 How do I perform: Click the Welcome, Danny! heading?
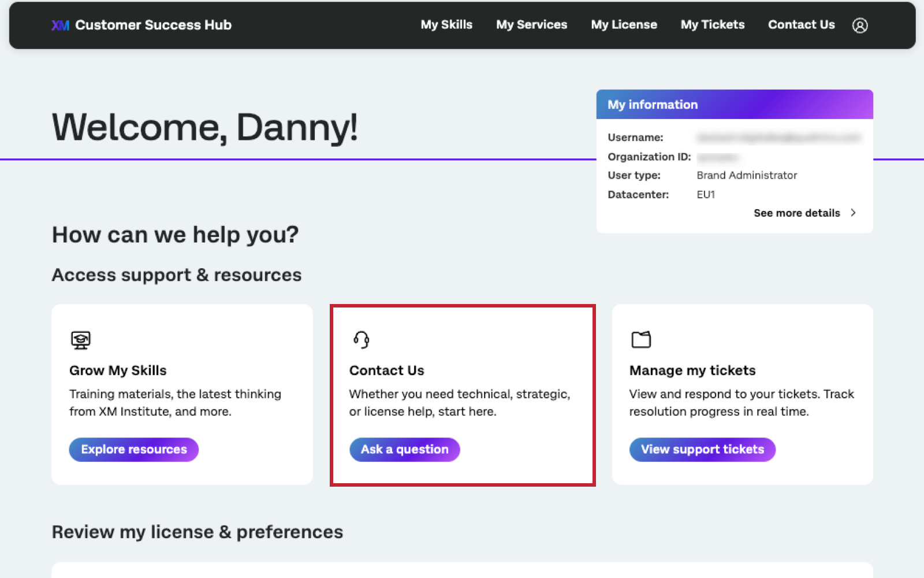point(205,127)
